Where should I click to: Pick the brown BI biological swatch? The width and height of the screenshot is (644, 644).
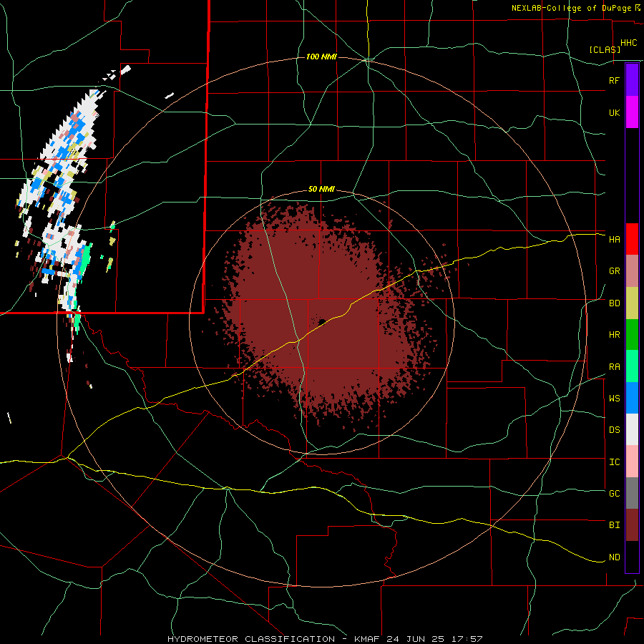coord(632,525)
